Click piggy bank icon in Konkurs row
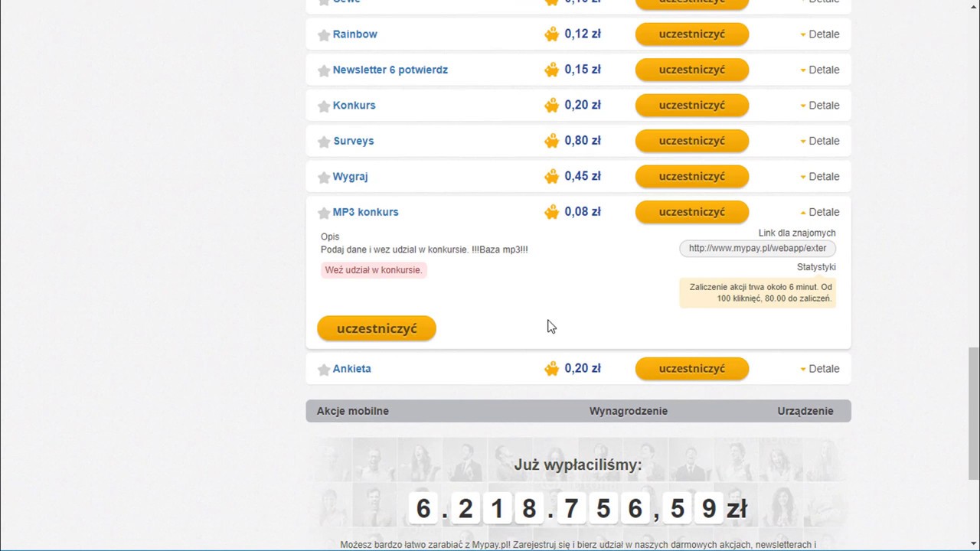 pos(551,106)
